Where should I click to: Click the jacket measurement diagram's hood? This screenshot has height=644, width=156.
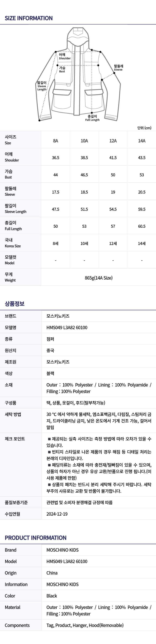[78, 35]
